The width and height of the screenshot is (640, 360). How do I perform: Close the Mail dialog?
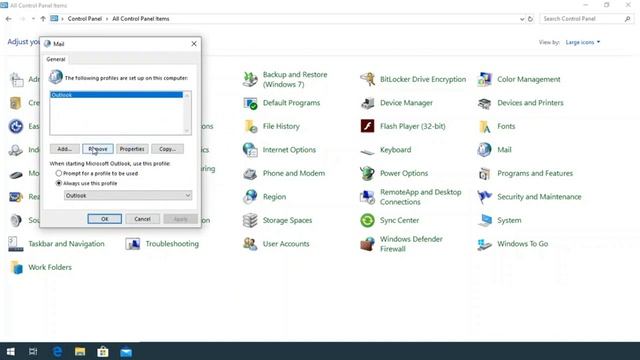click(194, 44)
